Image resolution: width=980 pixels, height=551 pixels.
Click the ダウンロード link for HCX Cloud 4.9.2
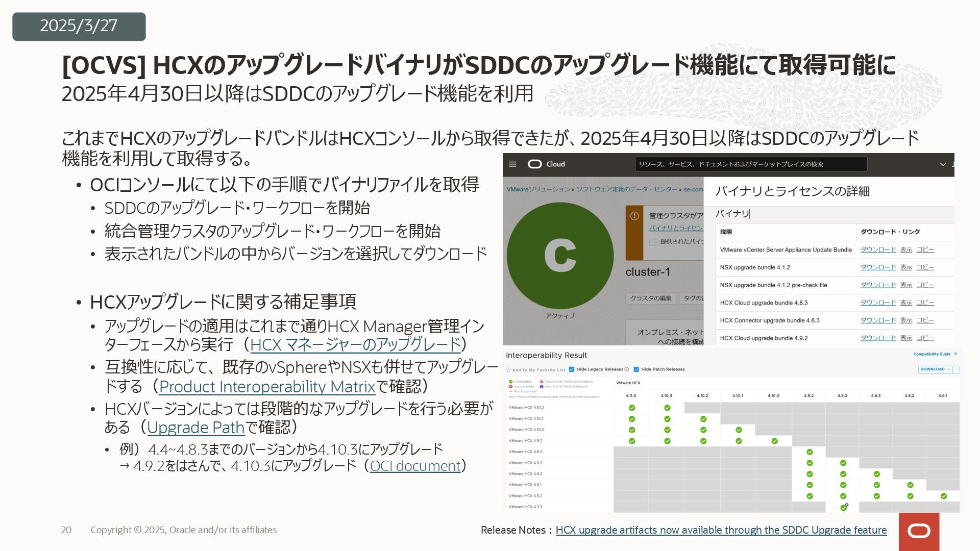point(878,338)
